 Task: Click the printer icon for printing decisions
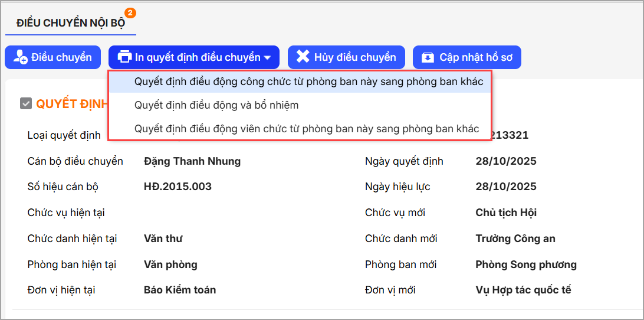[124, 57]
